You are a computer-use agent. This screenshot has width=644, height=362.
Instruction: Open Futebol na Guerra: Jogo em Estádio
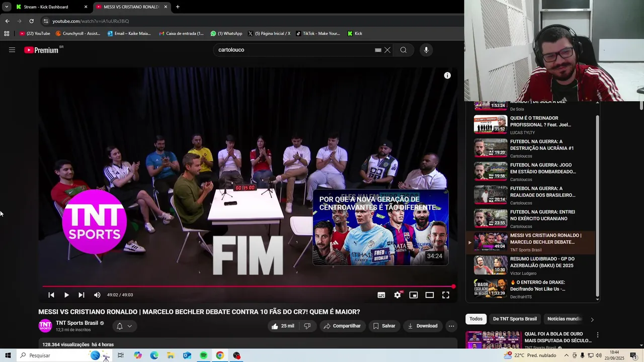(532, 171)
